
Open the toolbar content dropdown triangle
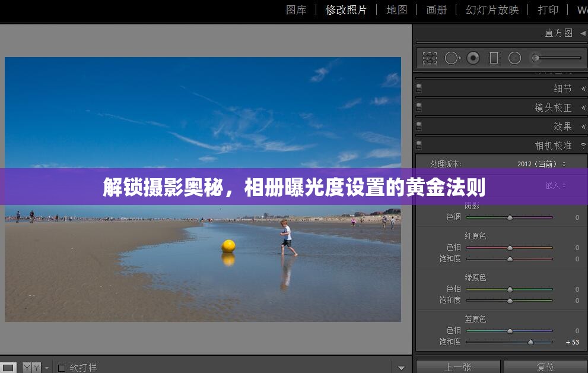[401, 368]
